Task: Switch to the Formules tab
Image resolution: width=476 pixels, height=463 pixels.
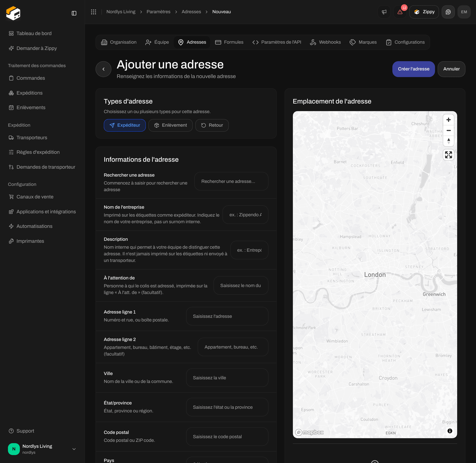Action: click(229, 42)
